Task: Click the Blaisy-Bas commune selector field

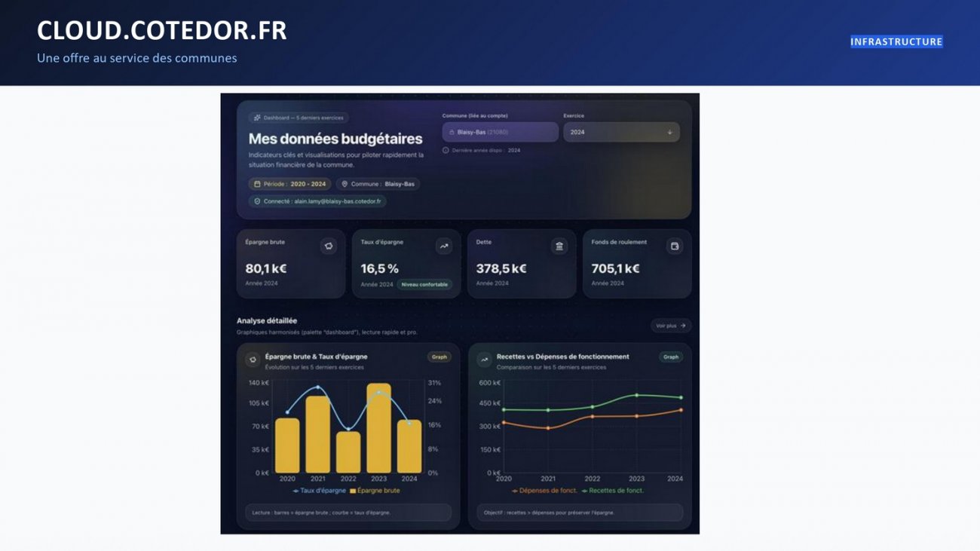Action: [x=500, y=133]
